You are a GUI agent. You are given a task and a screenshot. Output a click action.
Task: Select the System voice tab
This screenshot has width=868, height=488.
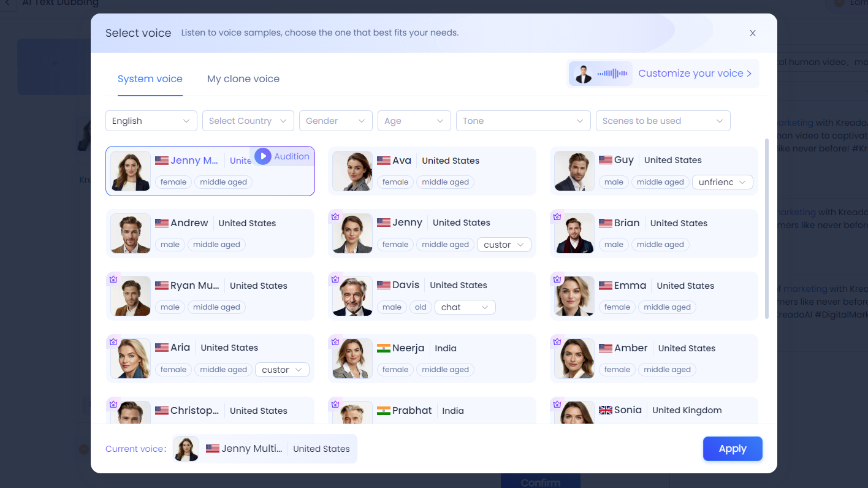[150, 79]
